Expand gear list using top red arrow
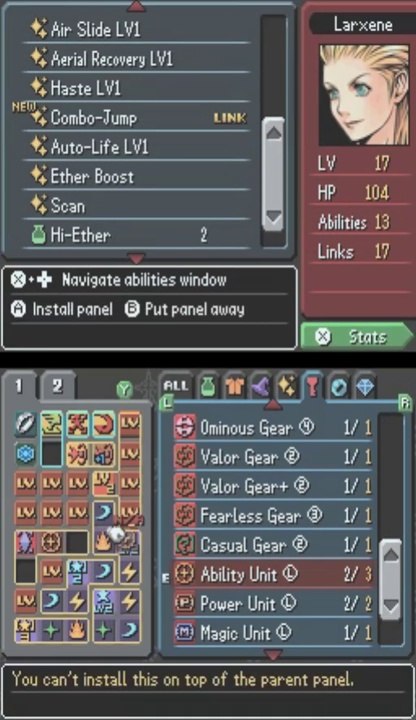The width and height of the screenshot is (416, 720). [x=272, y=405]
